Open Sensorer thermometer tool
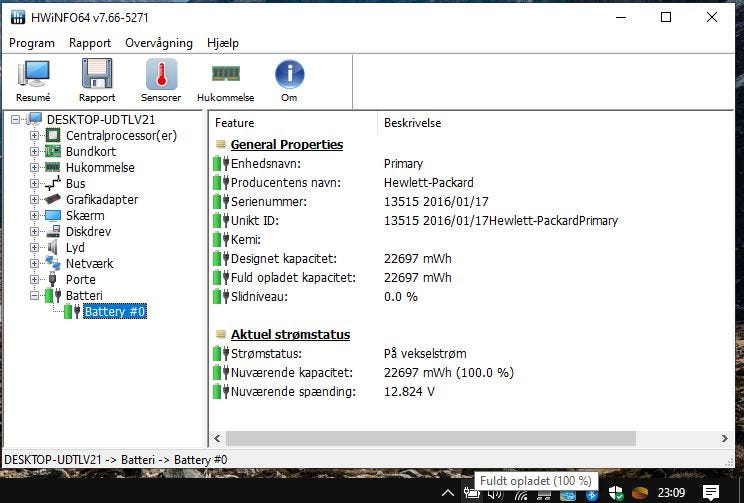744x503 pixels. tap(161, 81)
